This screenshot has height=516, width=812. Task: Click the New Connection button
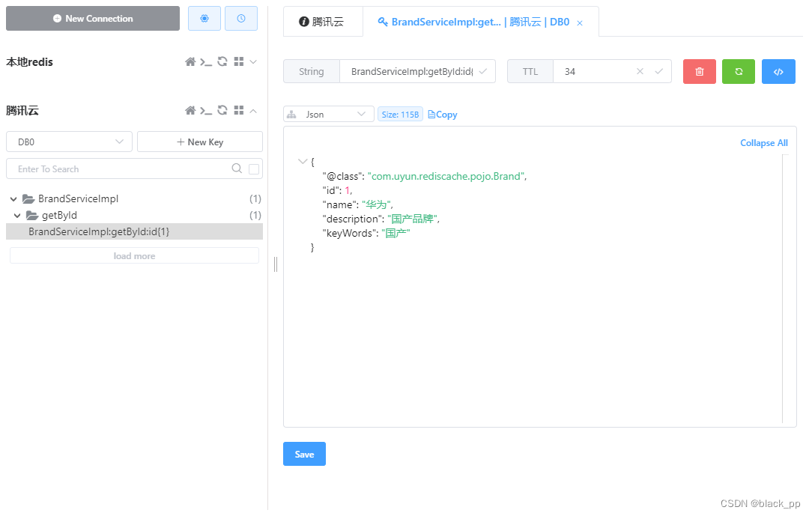click(93, 19)
